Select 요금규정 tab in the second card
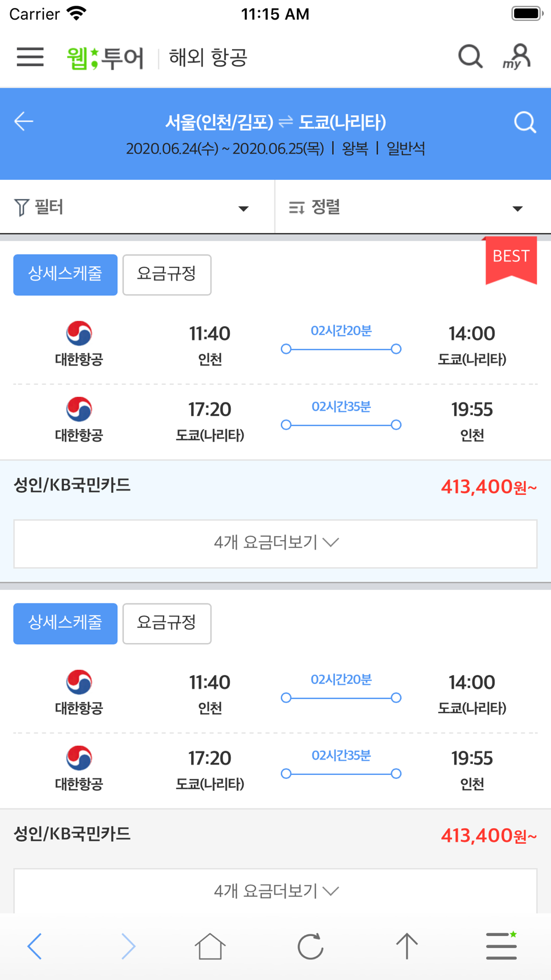The image size is (551, 980). [167, 623]
